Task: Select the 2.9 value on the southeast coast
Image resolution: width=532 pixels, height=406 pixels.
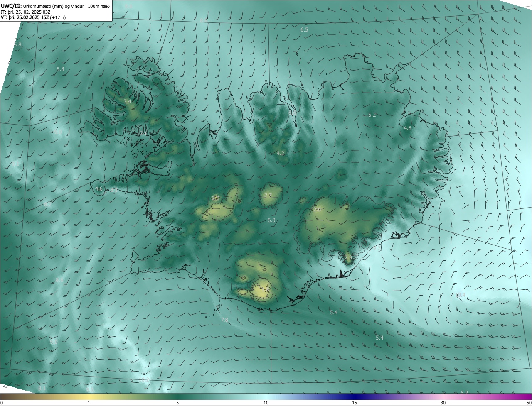Action: coord(348,258)
